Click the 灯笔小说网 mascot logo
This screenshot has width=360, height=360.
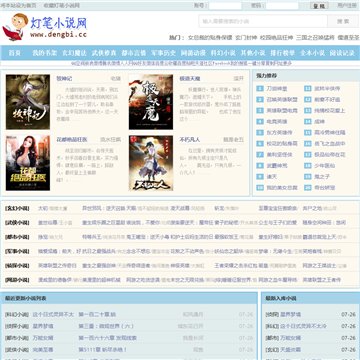pos(45,27)
